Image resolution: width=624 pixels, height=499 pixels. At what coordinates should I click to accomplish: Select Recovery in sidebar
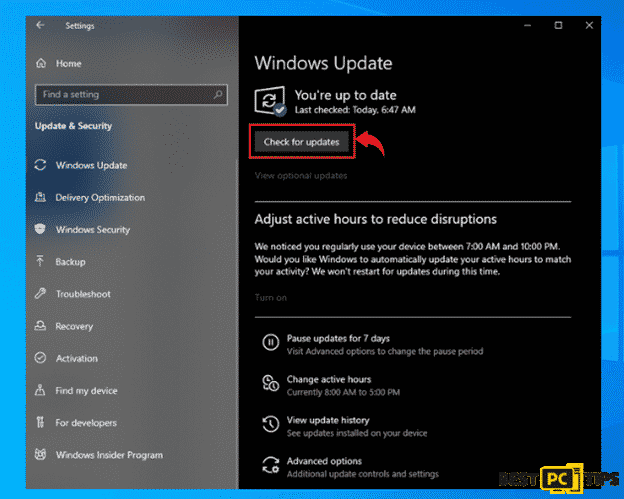[74, 326]
